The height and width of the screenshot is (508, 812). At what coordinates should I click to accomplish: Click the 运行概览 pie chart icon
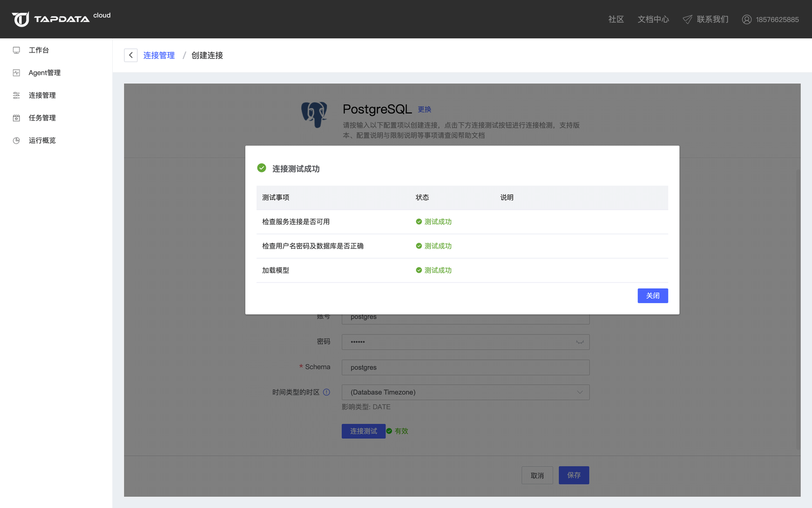pyautogui.click(x=16, y=141)
